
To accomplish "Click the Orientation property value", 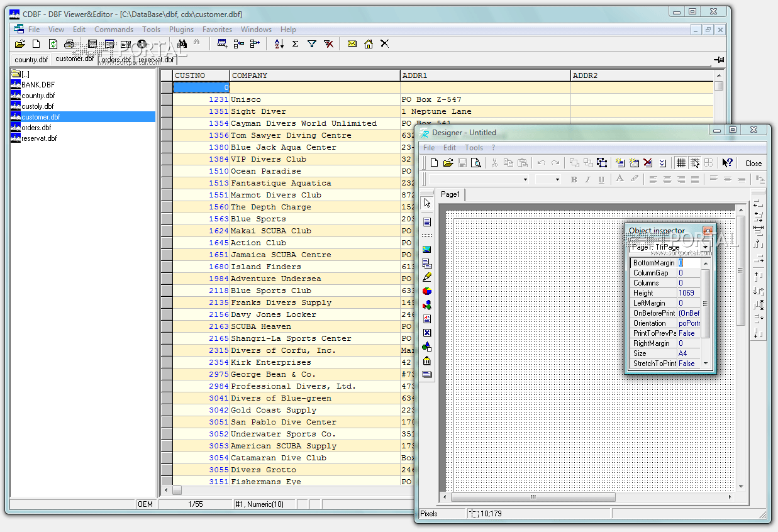I will (x=689, y=323).
